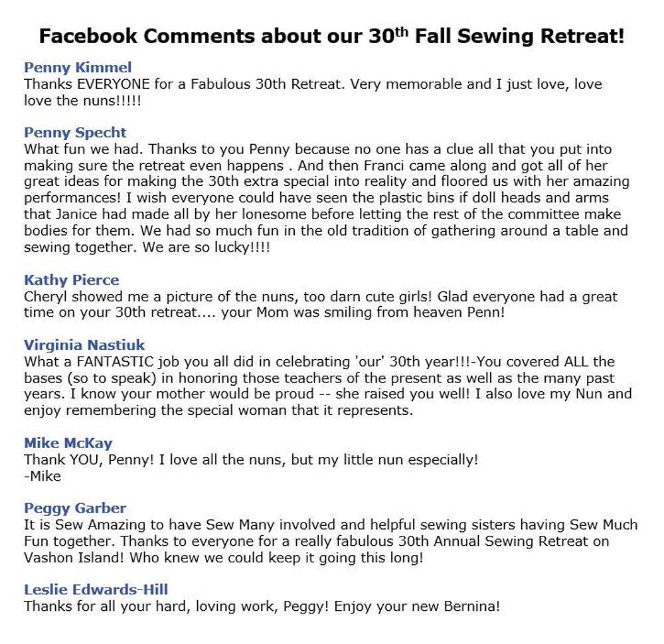Open Kathy Pierce's name link
Viewport: 664px width, 644px height.
click(x=71, y=280)
